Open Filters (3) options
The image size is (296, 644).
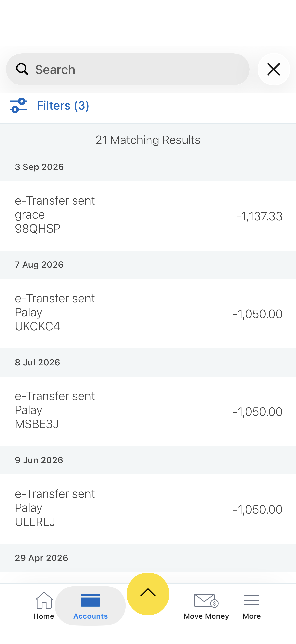[63, 105]
